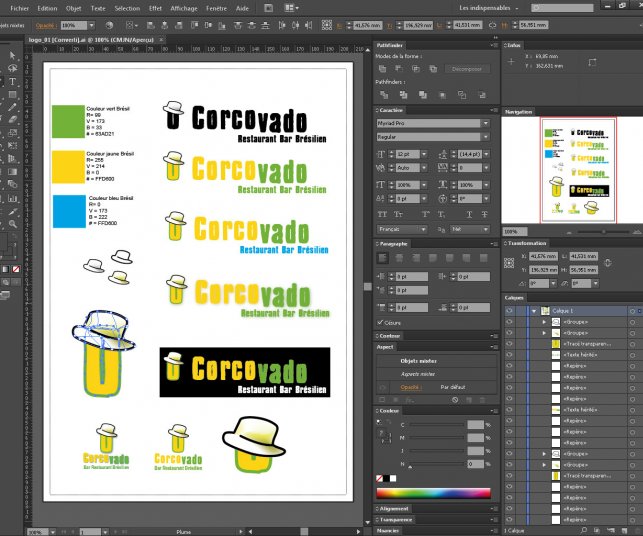Collapse the Calque 1 layer tree
The height and width of the screenshot is (536, 643).
[533, 311]
